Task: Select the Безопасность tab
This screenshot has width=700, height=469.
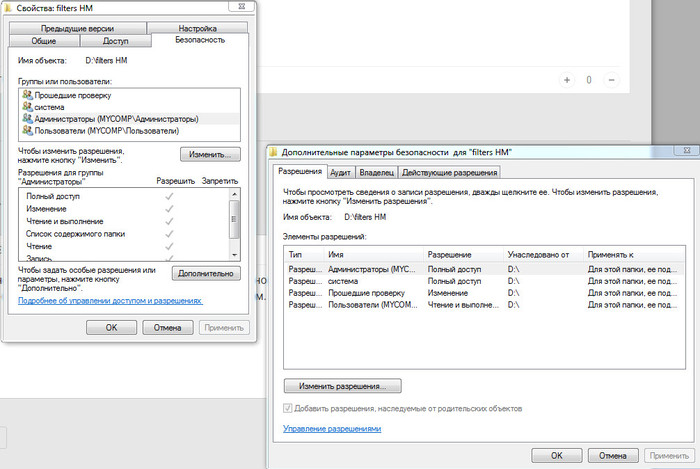Action: 200,40
